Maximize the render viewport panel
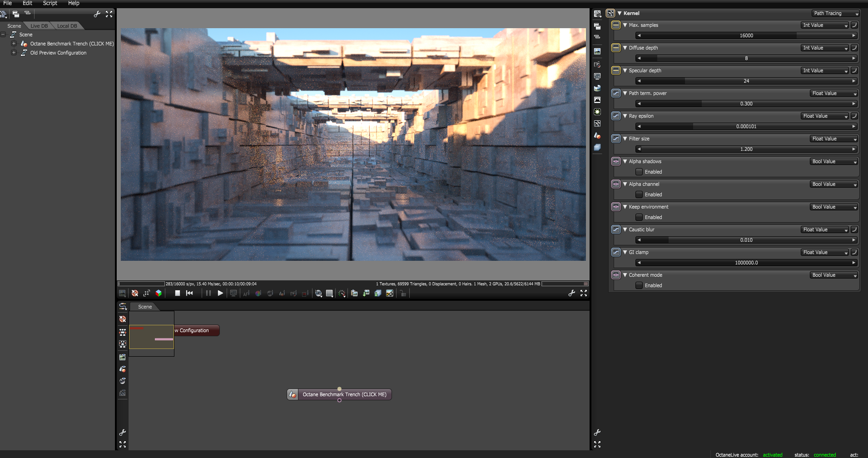 pos(584,293)
